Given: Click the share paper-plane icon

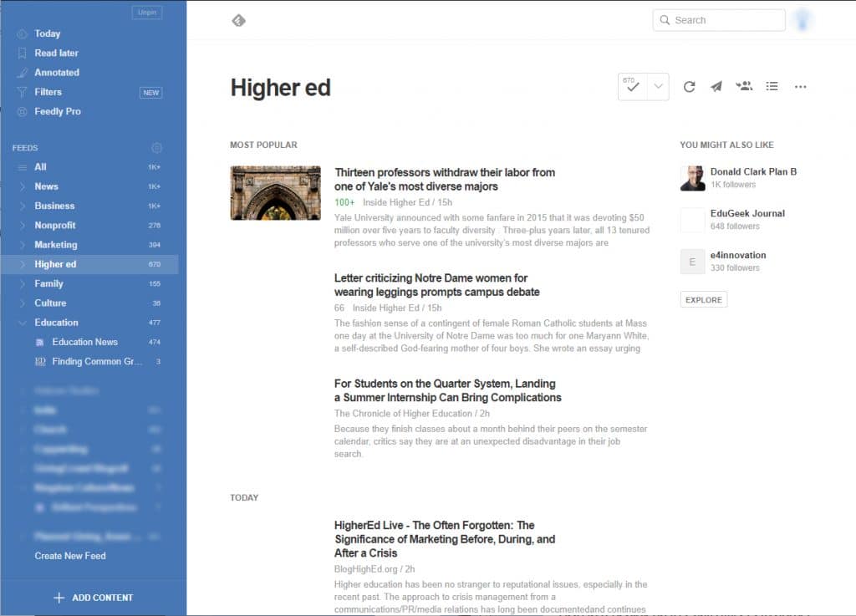Looking at the screenshot, I should pyautogui.click(x=716, y=86).
